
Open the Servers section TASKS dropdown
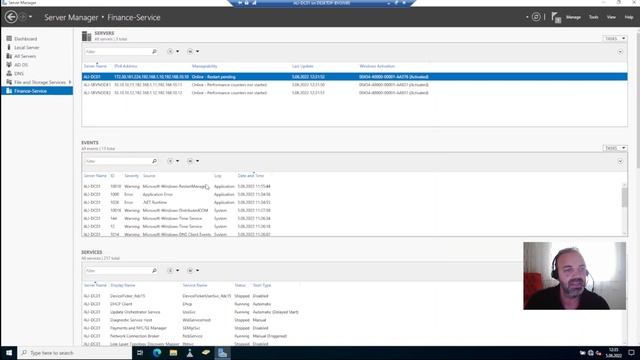point(615,38)
